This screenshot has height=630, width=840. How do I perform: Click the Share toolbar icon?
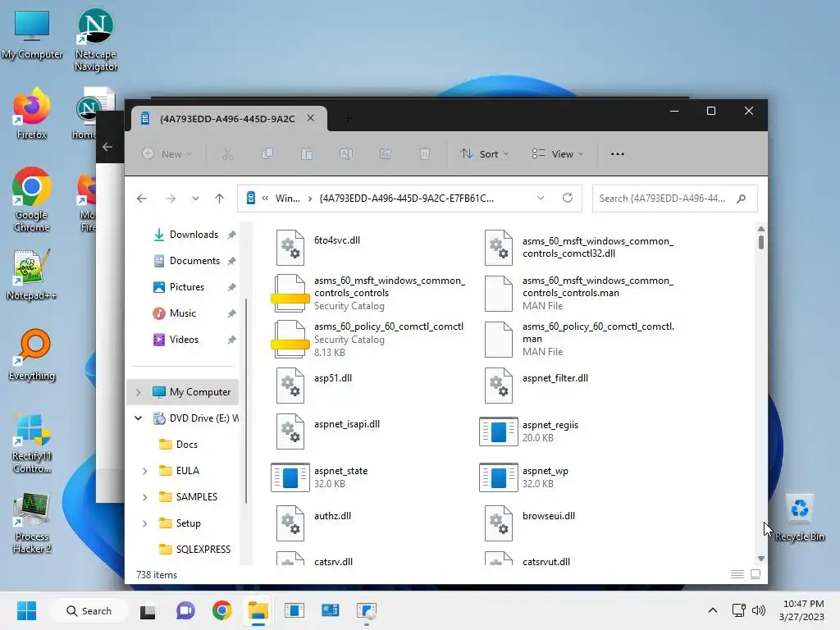click(386, 154)
